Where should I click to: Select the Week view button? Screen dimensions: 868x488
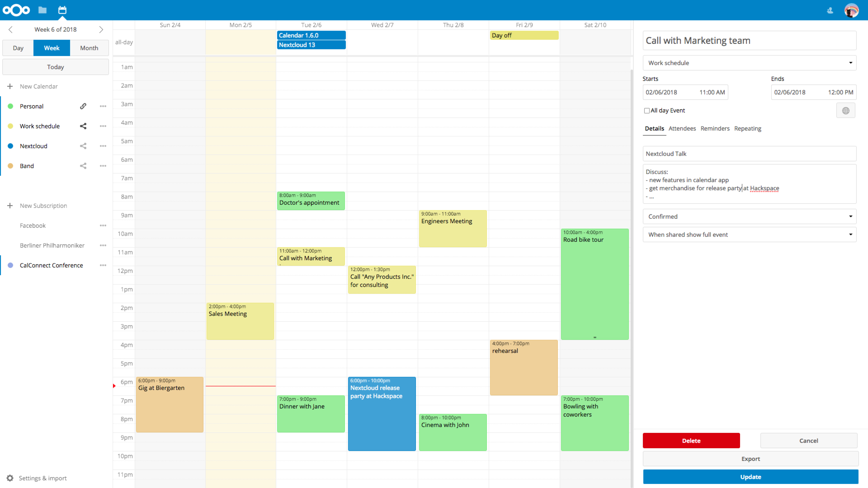51,48
